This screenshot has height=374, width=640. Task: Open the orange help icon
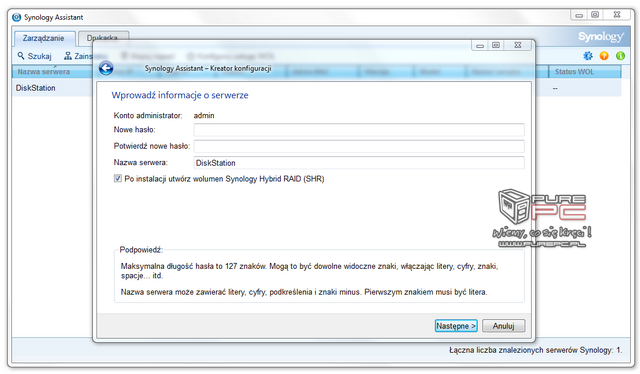pos(604,56)
